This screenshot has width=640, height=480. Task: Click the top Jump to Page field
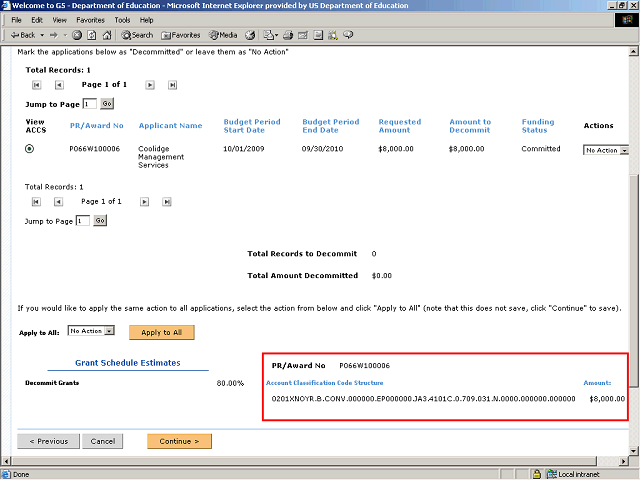90,104
